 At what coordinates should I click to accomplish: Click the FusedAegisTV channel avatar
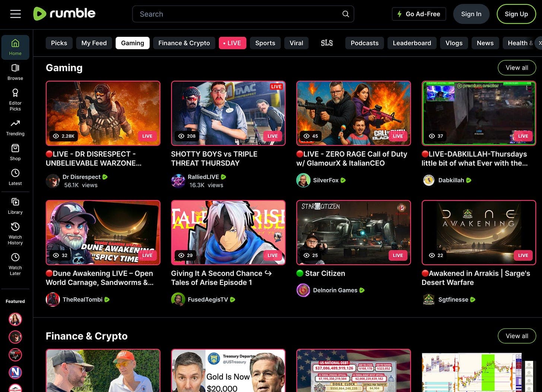click(178, 300)
